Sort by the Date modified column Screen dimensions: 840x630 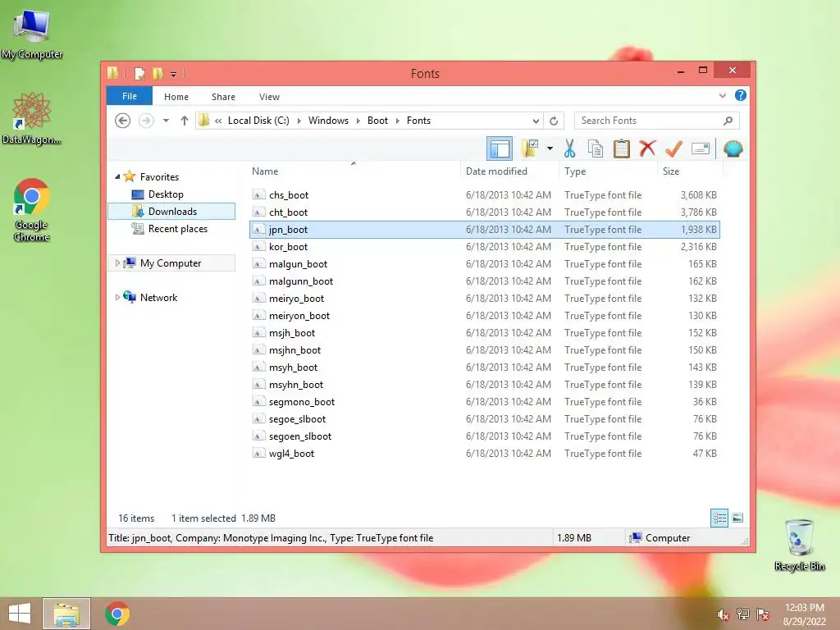coord(509,171)
